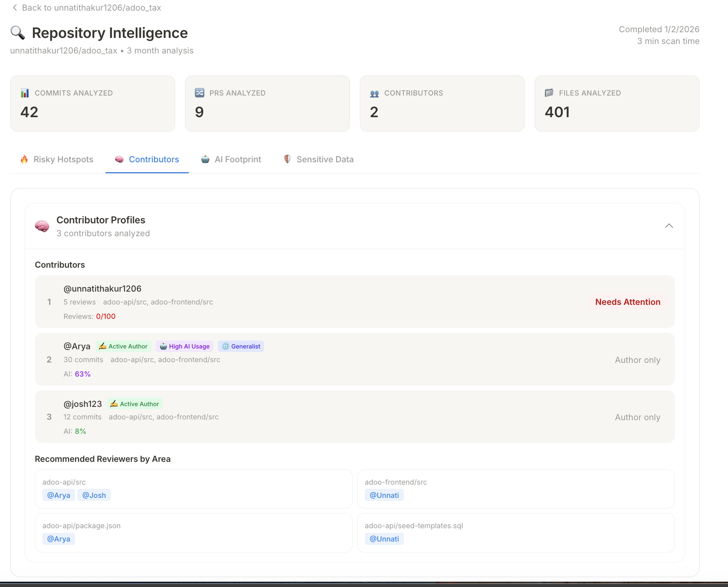Switch to the AI Footprint tab

[232, 159]
